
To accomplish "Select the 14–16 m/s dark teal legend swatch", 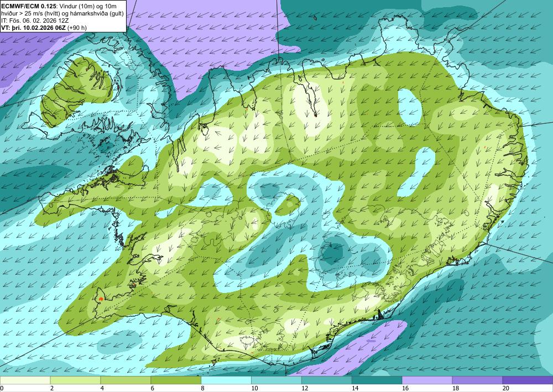I will click(377, 380).
